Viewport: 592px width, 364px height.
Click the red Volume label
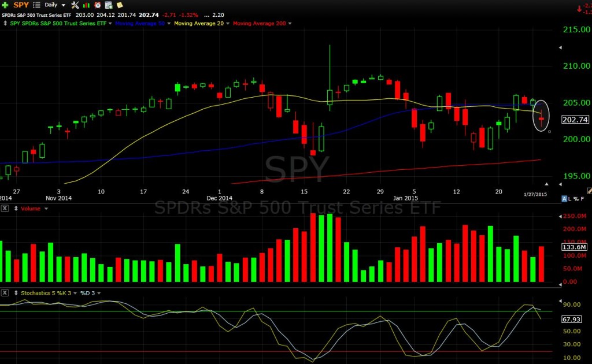(x=31, y=209)
